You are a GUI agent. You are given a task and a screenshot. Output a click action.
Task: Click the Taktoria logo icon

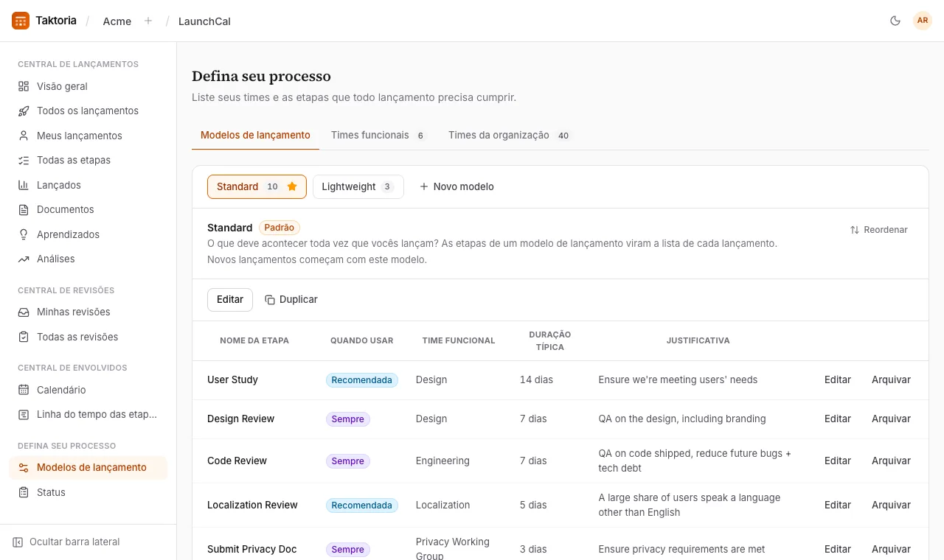pyautogui.click(x=21, y=21)
